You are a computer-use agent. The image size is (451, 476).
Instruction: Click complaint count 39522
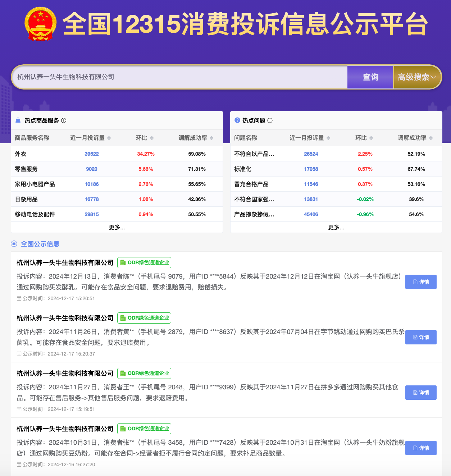click(x=92, y=154)
